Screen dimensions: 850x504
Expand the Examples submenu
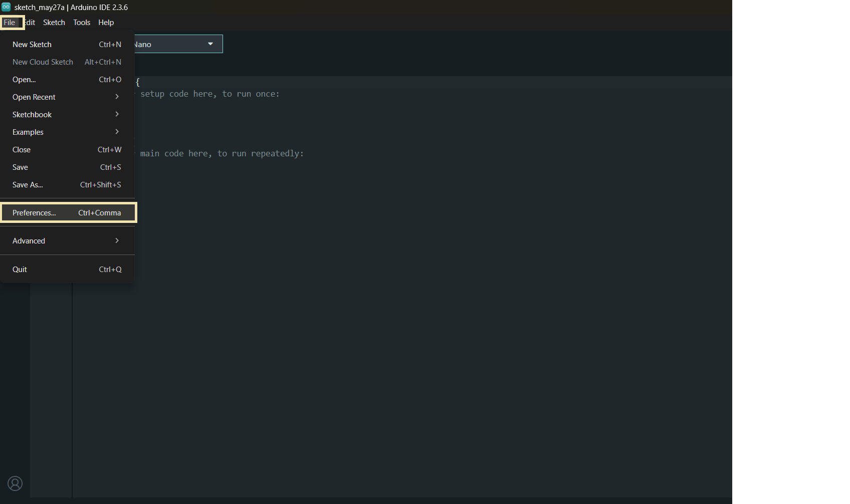click(x=67, y=132)
